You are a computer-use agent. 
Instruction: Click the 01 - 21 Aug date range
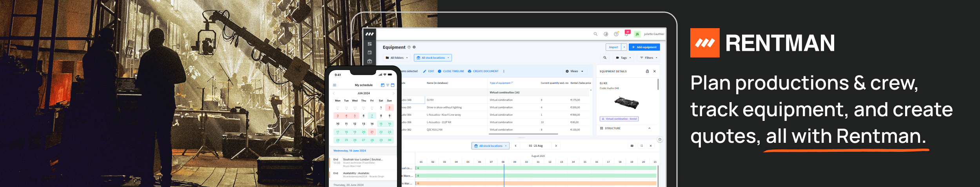click(535, 146)
